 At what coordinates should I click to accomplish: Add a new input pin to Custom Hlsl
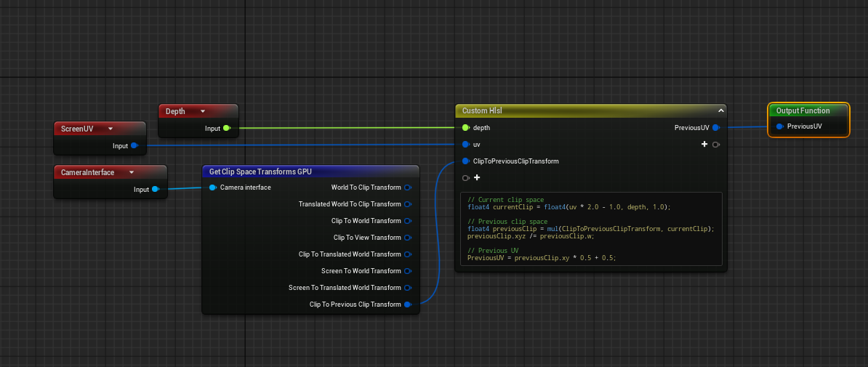(x=477, y=178)
